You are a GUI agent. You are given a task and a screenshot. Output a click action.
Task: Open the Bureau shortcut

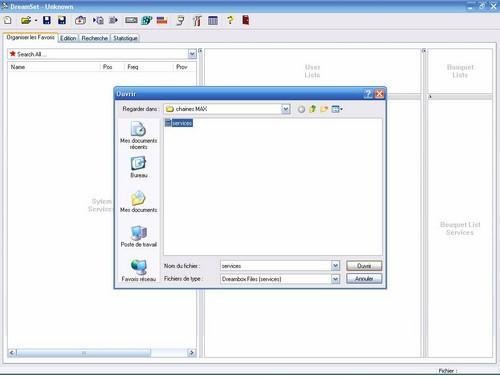pos(139,168)
